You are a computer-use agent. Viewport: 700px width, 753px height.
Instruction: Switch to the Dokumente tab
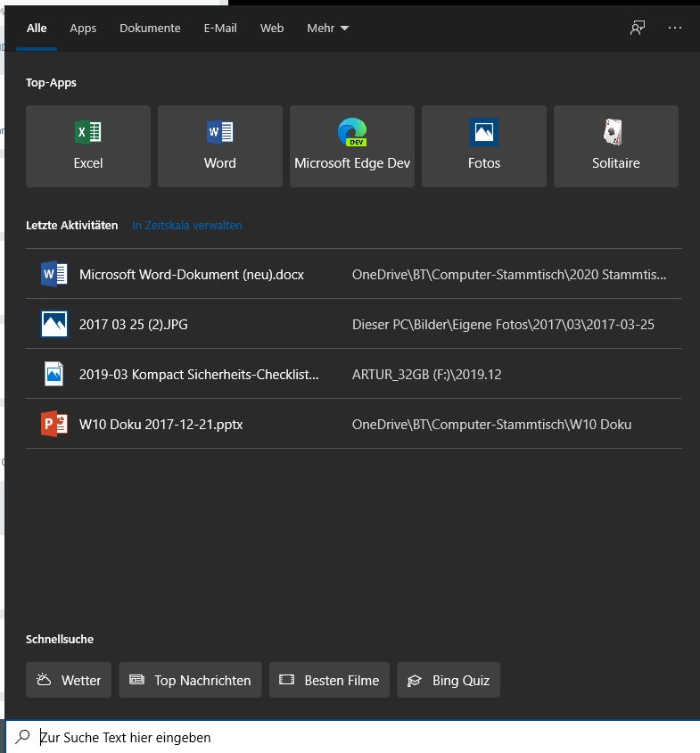pyautogui.click(x=150, y=28)
